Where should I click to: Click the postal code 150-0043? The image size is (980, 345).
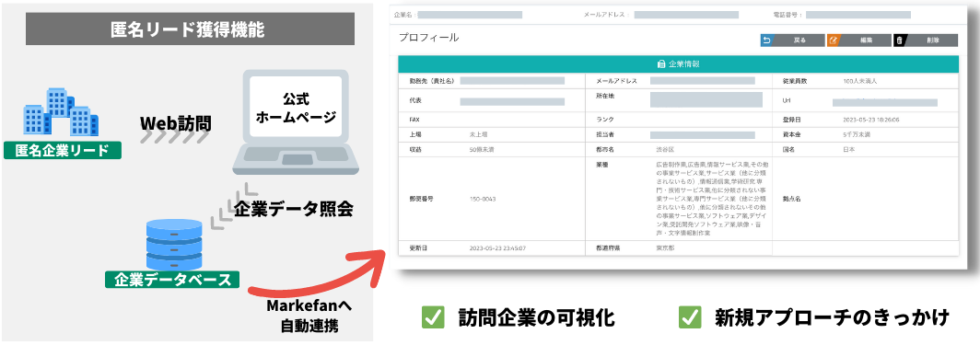click(483, 199)
